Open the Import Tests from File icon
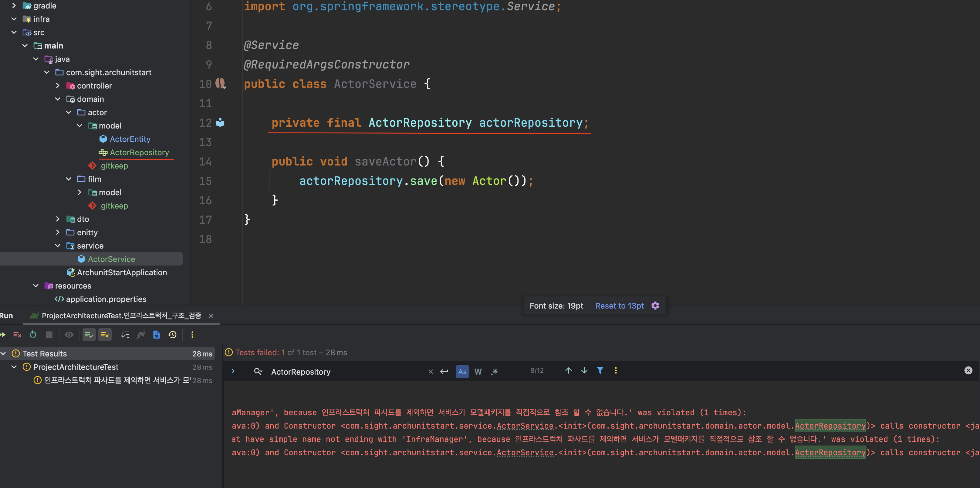Screen dimensions: 980x488 [x=156, y=334]
